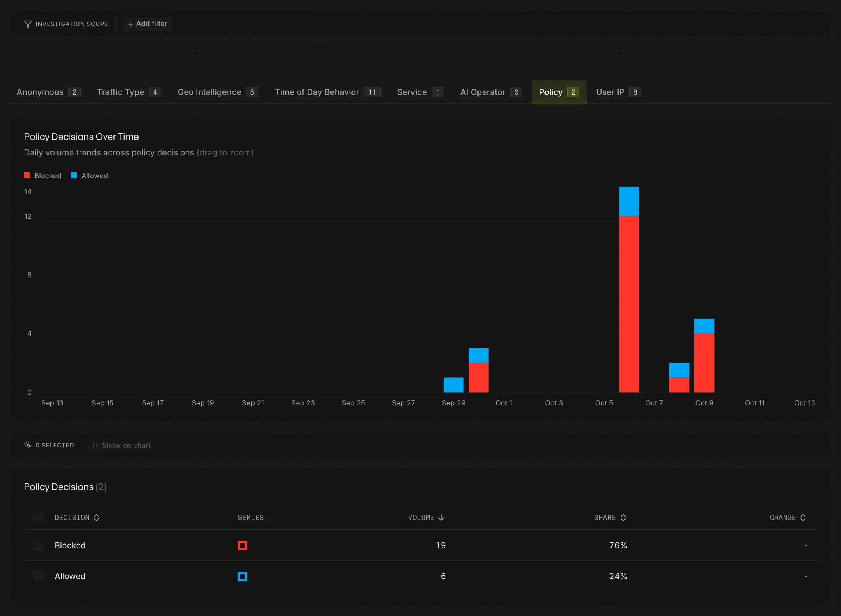Image resolution: width=841 pixels, height=616 pixels.
Task: Click the tall red Blocked bar on Oct 6
Action: click(629, 304)
